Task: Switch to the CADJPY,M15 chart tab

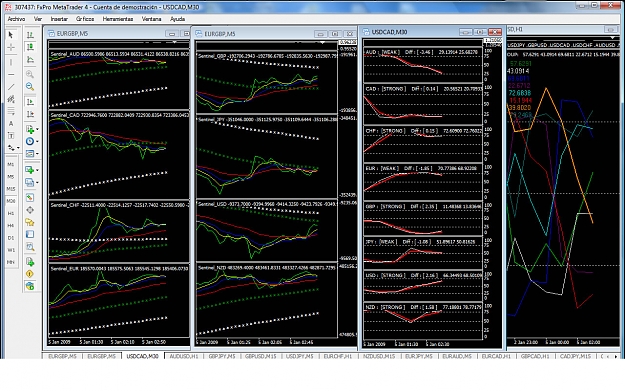Action: [x=575, y=356]
